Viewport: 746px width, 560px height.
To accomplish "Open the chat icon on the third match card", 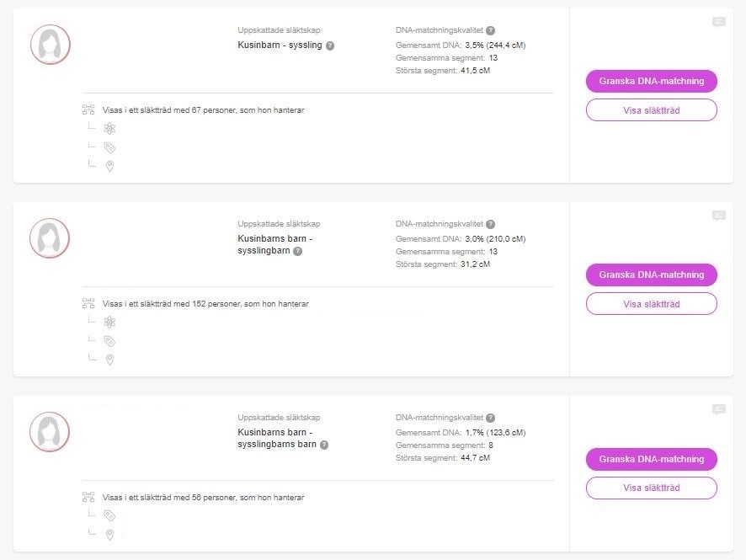I will point(718,408).
